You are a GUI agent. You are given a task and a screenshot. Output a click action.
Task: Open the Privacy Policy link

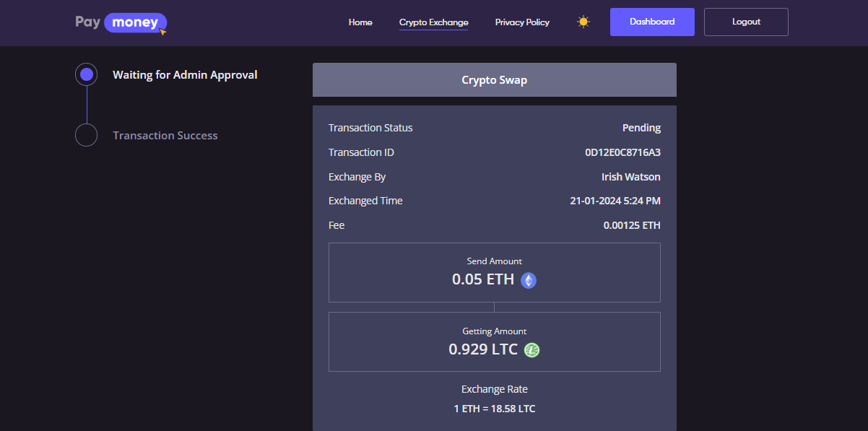click(522, 22)
